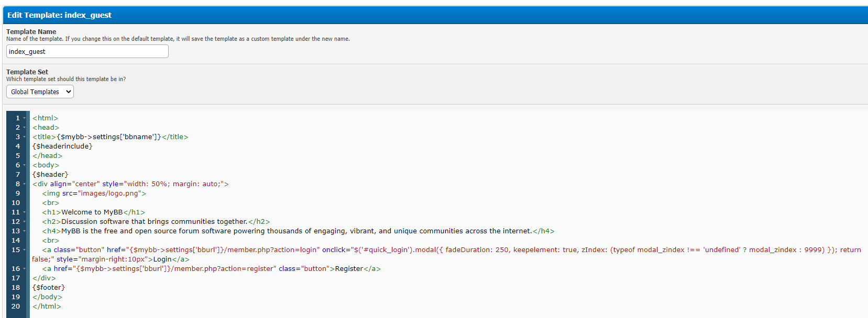This screenshot has width=868, height=318.
Task: Click the Template Name input field
Action: 87,51
